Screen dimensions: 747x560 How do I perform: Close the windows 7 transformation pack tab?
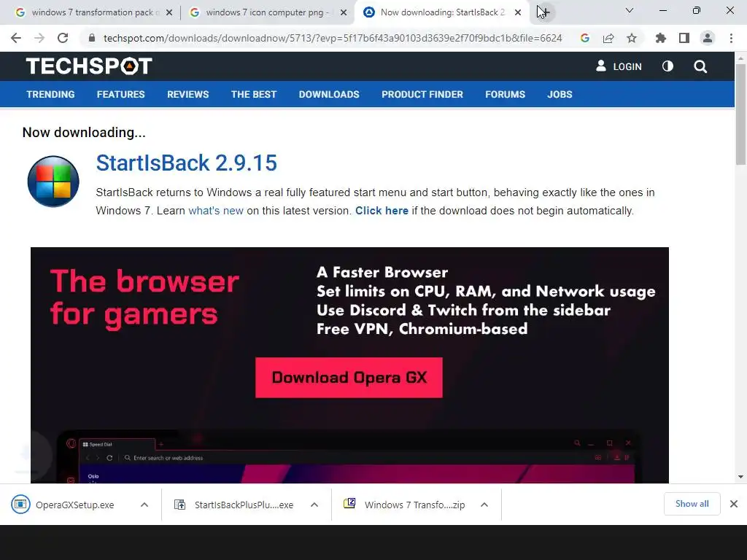[x=169, y=12]
